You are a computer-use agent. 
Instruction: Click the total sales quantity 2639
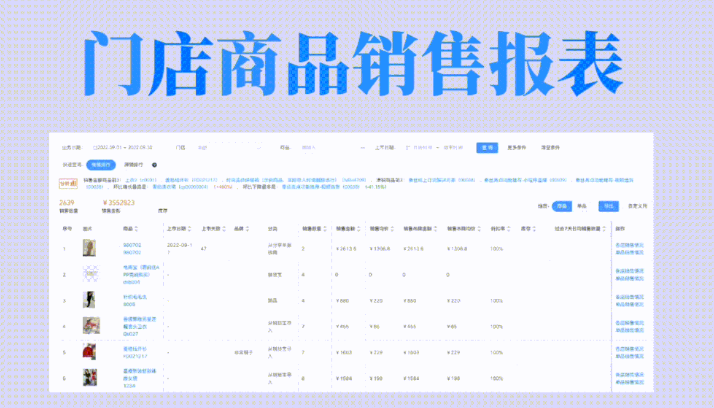66,202
